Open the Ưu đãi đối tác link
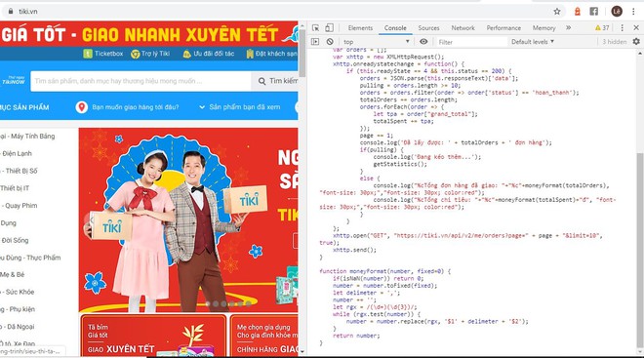The image size is (644, 358). 208,54
